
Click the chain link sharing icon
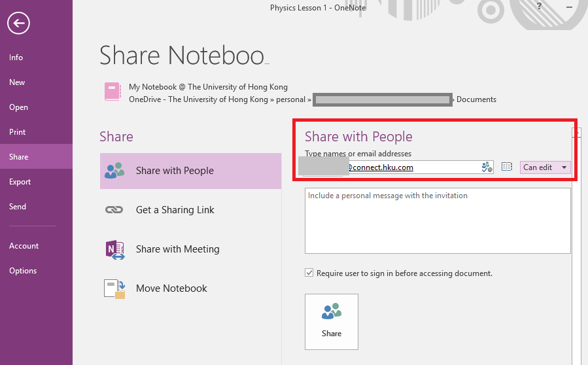pos(114,210)
